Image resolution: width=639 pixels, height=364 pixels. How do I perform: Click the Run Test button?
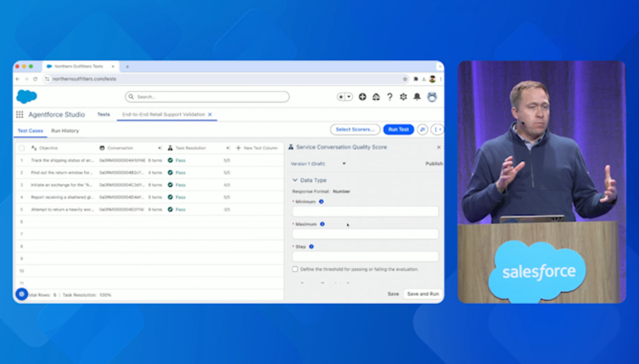point(398,130)
